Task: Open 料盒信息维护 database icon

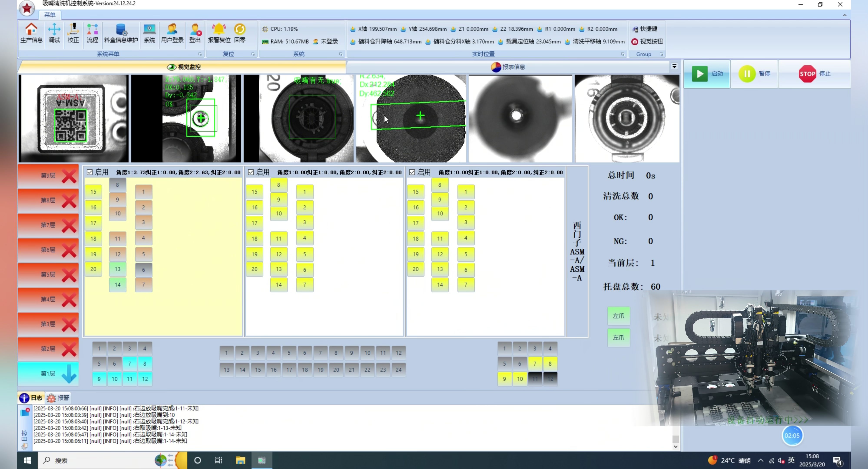Action: 121,33
